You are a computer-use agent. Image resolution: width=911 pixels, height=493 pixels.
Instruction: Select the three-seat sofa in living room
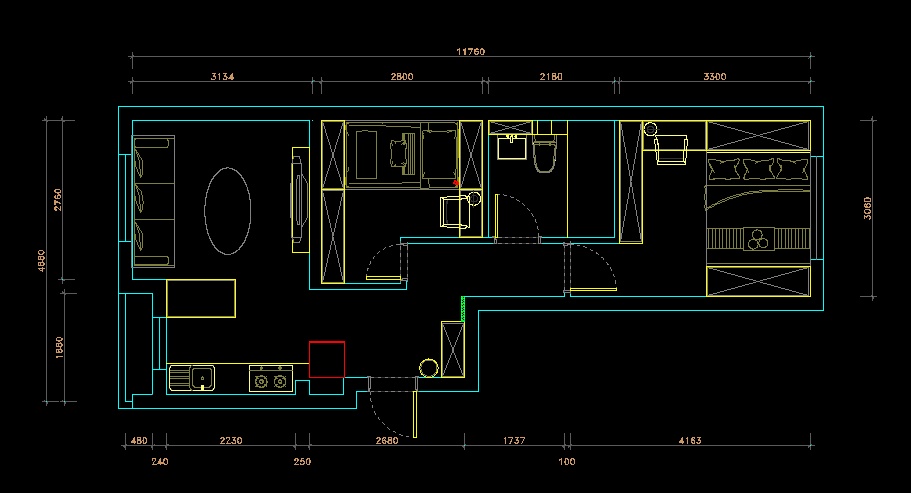(x=154, y=202)
